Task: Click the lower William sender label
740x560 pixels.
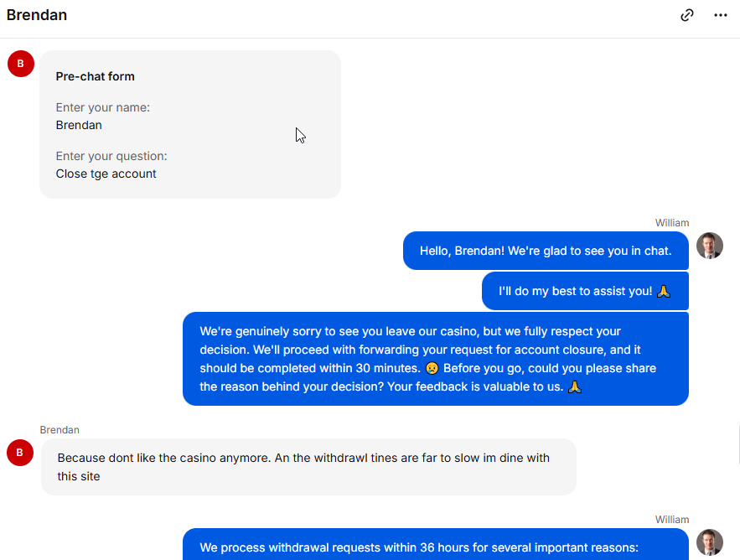Action: tap(671, 520)
